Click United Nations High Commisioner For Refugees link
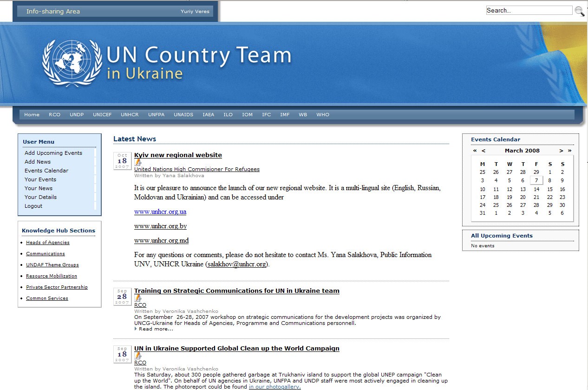The height and width of the screenshot is (390, 588). coord(197,169)
